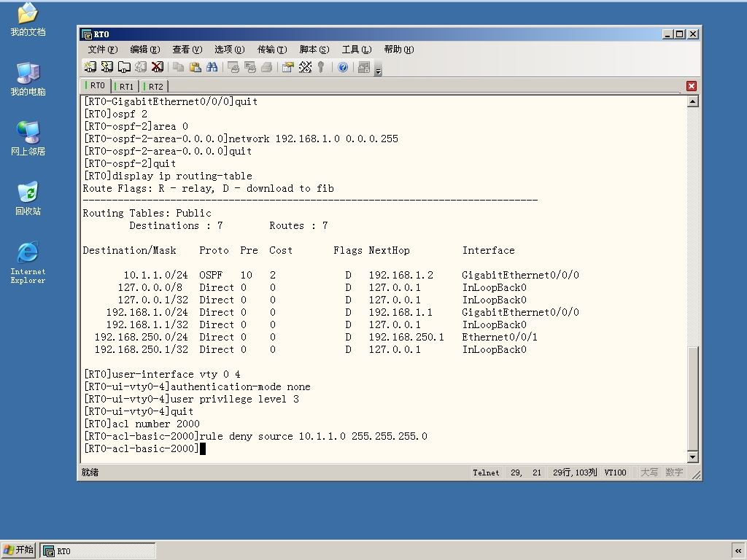Click the Print Selection toolbar icon
This screenshot has height=560, width=747.
click(x=250, y=67)
